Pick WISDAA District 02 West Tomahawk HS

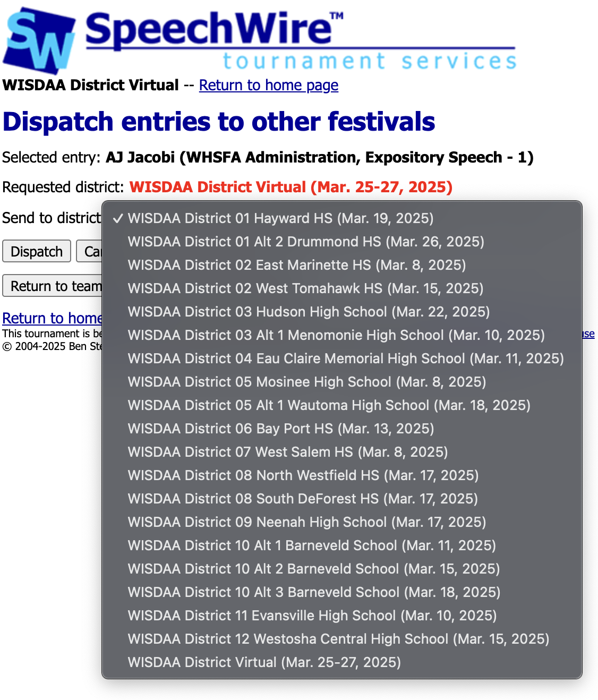pyautogui.click(x=305, y=288)
